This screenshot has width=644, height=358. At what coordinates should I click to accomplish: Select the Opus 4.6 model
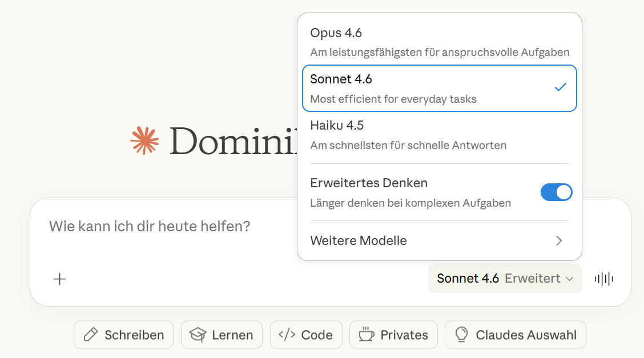[440, 42]
